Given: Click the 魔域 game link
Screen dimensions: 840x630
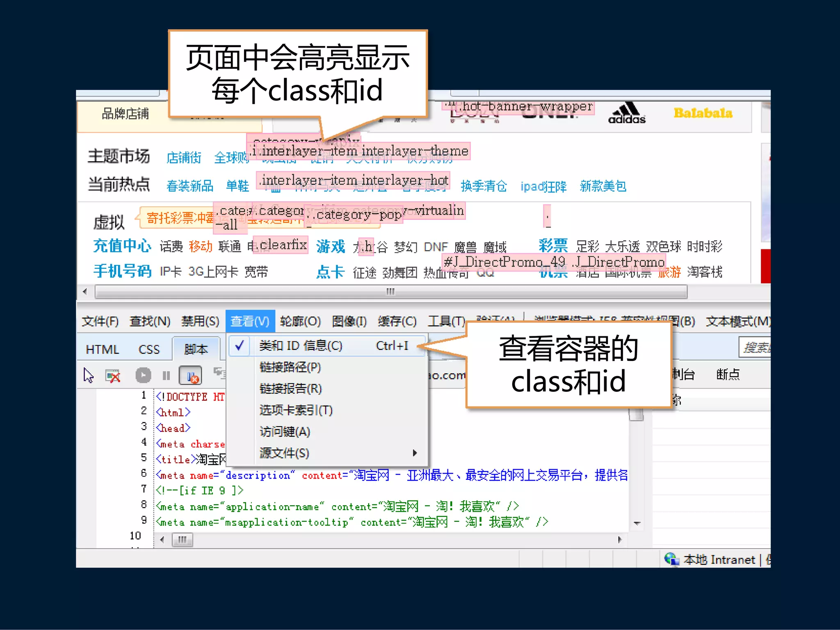Looking at the screenshot, I should [x=495, y=247].
